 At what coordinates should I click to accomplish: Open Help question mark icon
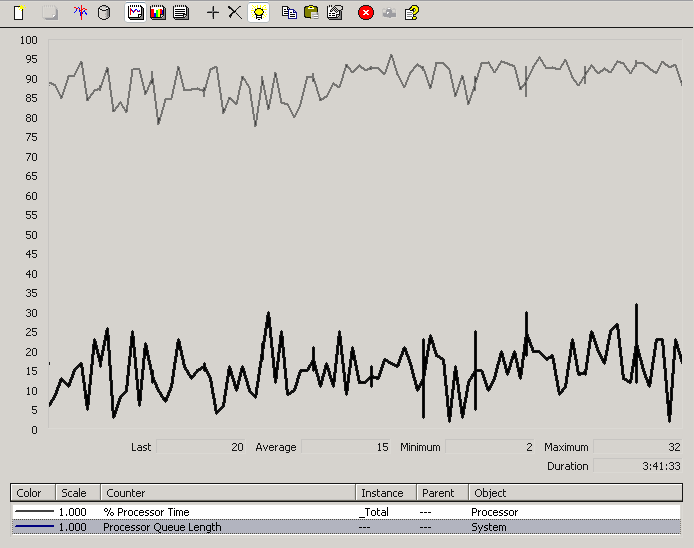[x=412, y=12]
